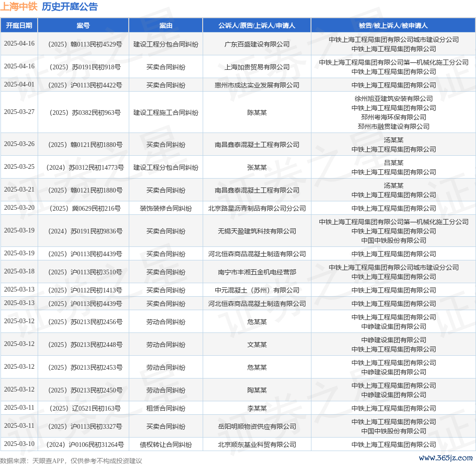Click the "被告/被上诉人/被申请人" column header
Image resolution: width=476 pixels, height=465 pixels.
click(393, 26)
